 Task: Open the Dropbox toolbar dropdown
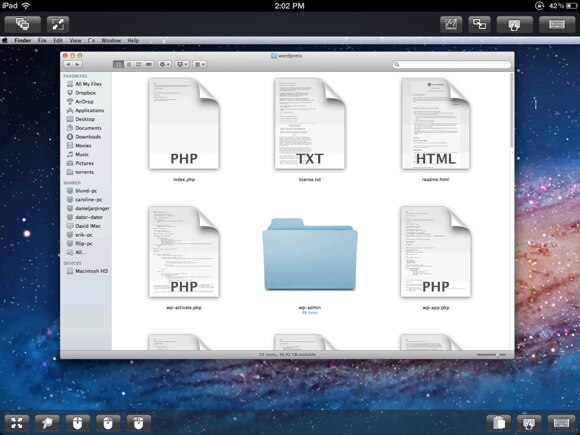[182, 64]
